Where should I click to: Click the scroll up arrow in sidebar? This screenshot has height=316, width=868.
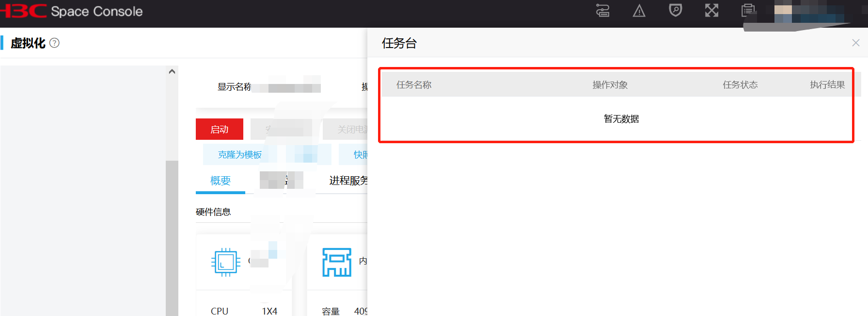(x=172, y=71)
